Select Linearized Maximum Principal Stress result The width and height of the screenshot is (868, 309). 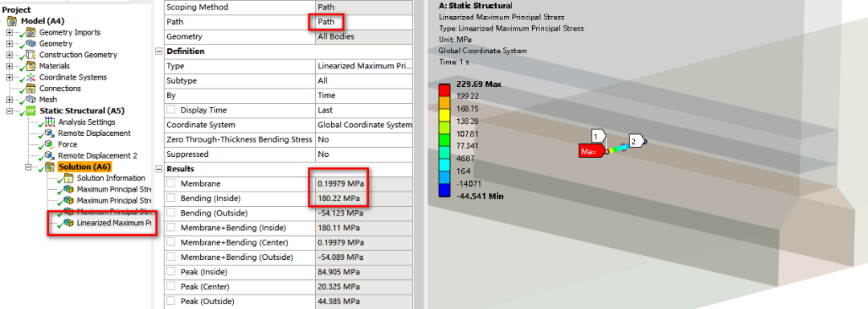(x=113, y=223)
